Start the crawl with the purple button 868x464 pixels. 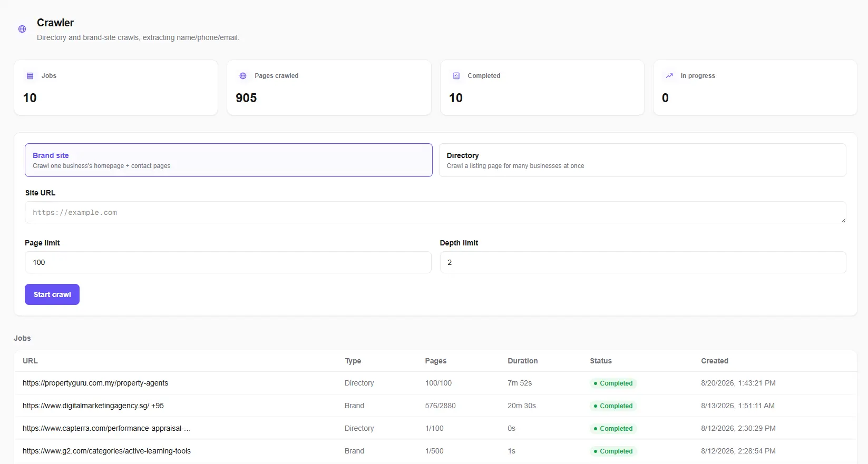(52, 294)
